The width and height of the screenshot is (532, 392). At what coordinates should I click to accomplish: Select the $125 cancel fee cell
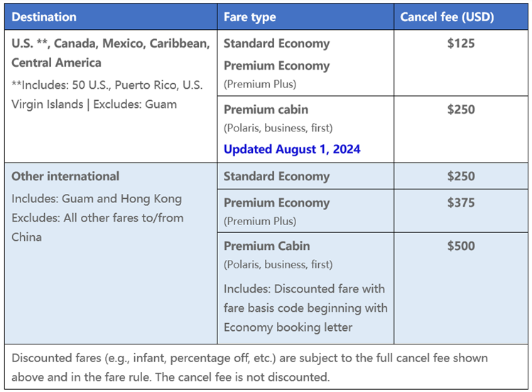coord(461,43)
